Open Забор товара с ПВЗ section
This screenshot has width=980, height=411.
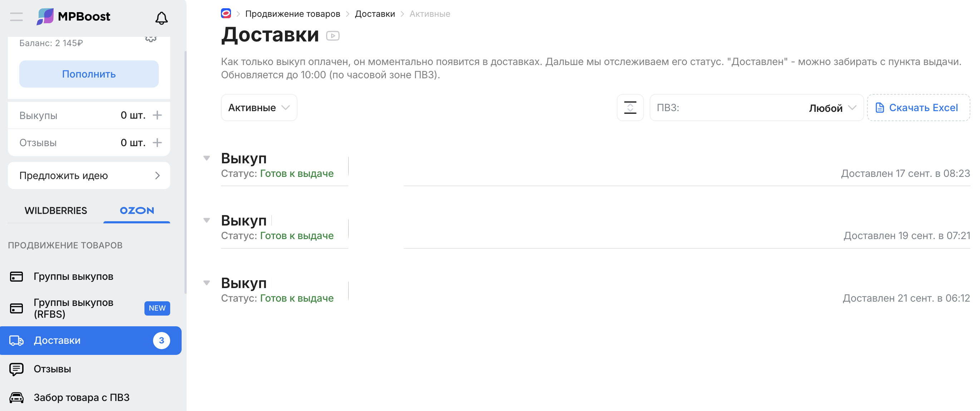click(82, 397)
